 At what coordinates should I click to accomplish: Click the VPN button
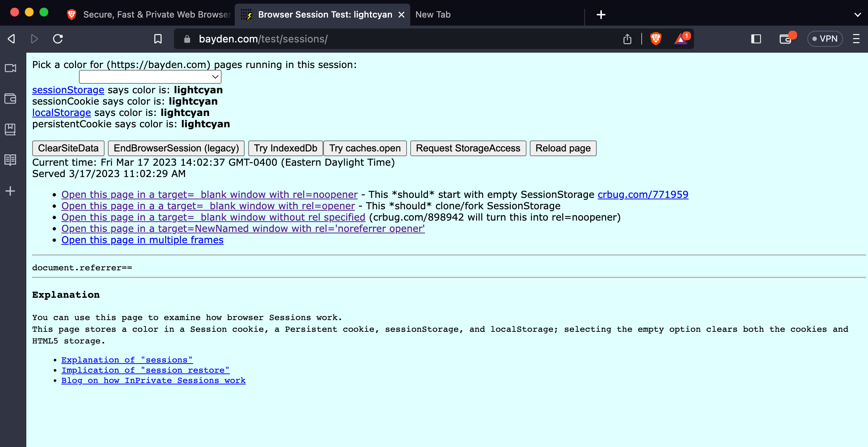[825, 39]
